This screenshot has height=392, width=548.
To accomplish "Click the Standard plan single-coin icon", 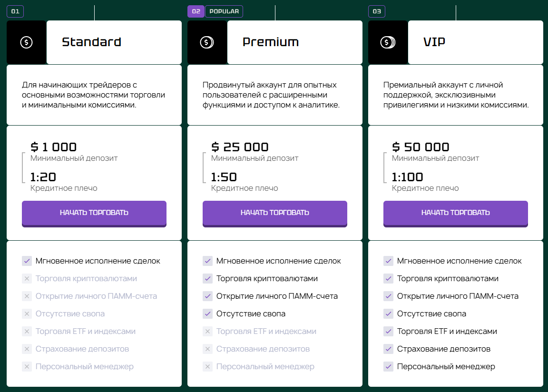I will 27,42.
